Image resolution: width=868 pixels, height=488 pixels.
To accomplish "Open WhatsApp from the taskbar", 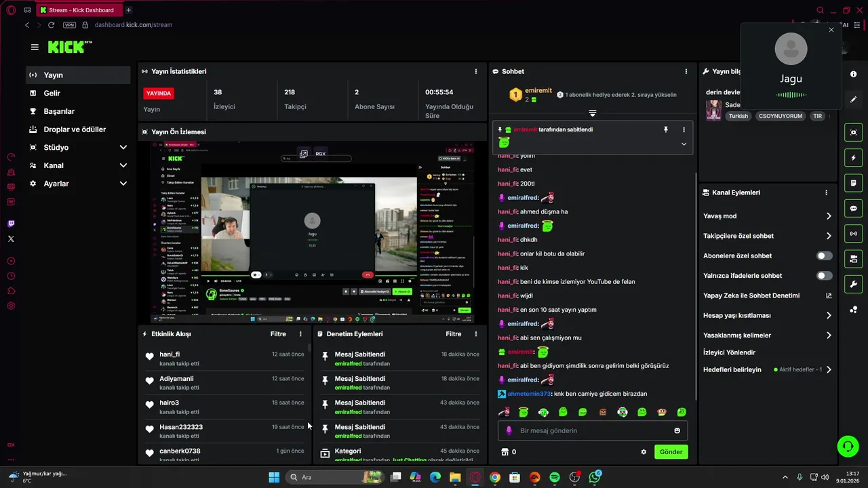I will coord(595,477).
